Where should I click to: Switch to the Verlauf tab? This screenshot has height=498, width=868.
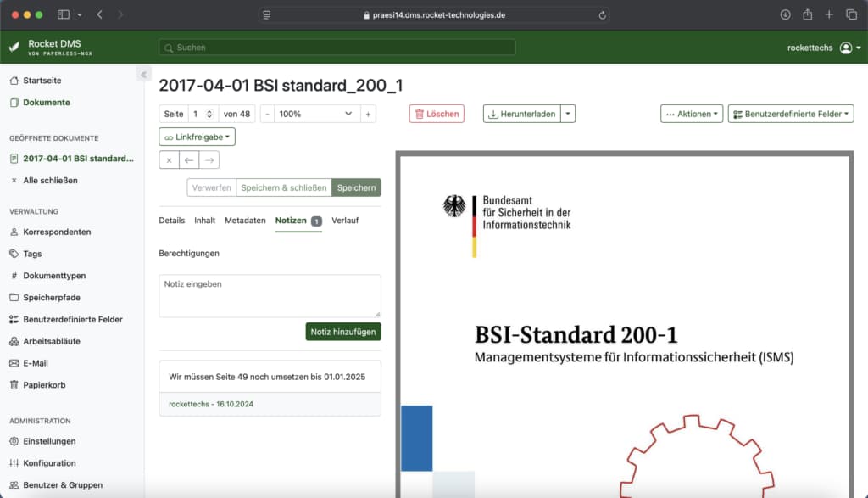point(345,221)
